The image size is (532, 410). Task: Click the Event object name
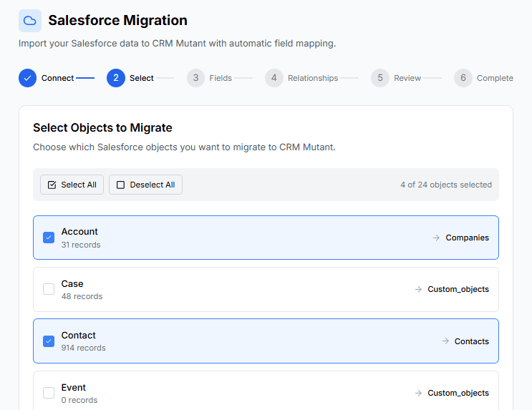click(x=74, y=388)
